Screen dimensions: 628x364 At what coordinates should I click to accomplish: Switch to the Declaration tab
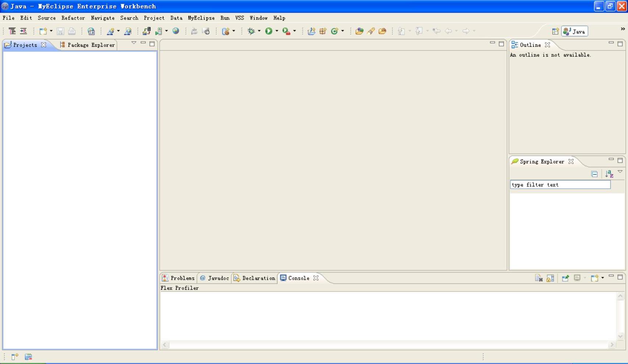254,278
